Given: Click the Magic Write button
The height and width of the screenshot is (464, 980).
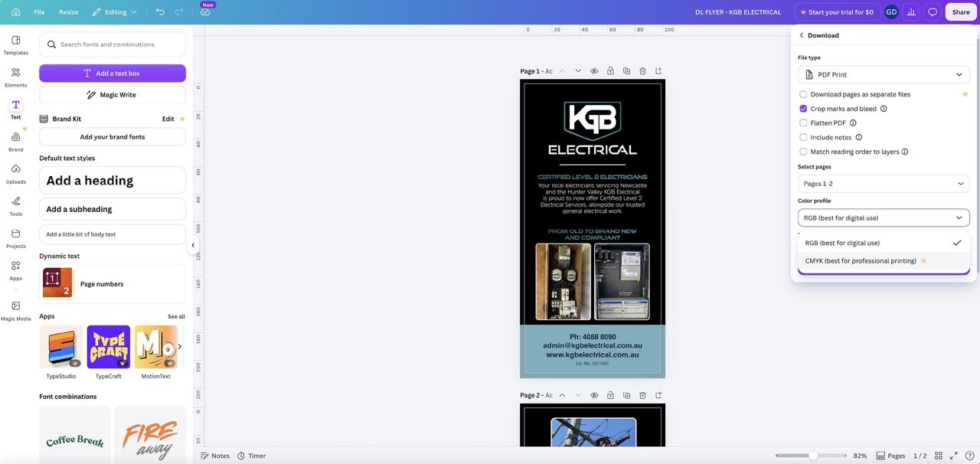Looking at the screenshot, I should pyautogui.click(x=113, y=95).
